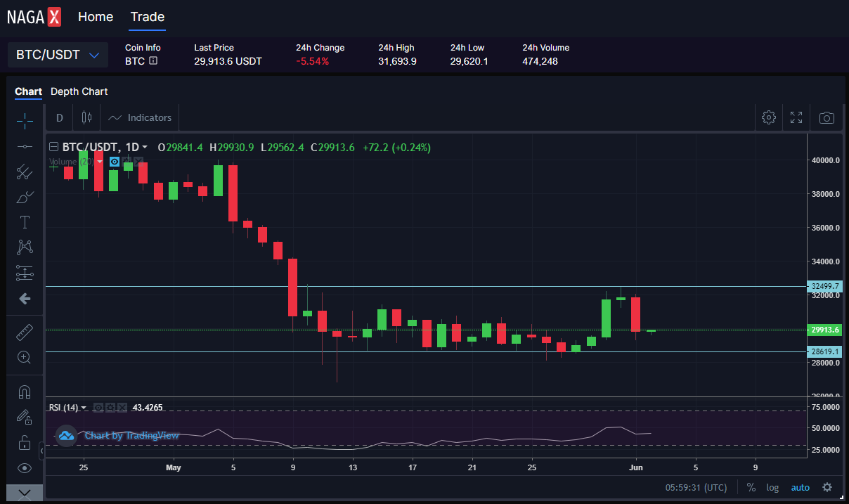The height and width of the screenshot is (504, 849).
Task: Open the pitchfork and Gann tools
Action: coord(25,172)
